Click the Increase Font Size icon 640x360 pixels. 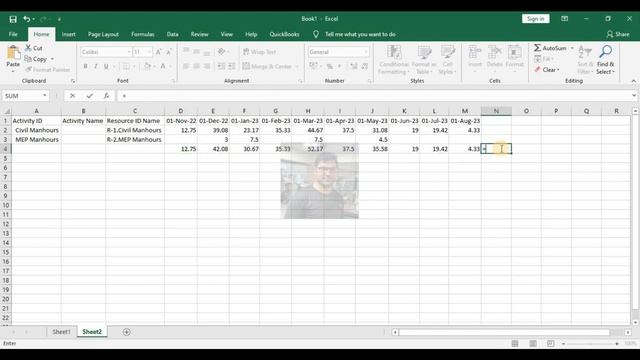point(158,52)
